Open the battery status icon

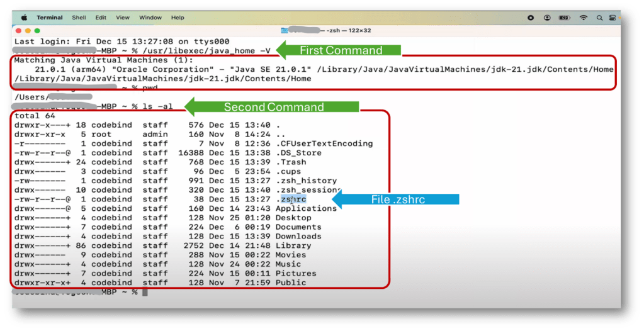[565, 18]
